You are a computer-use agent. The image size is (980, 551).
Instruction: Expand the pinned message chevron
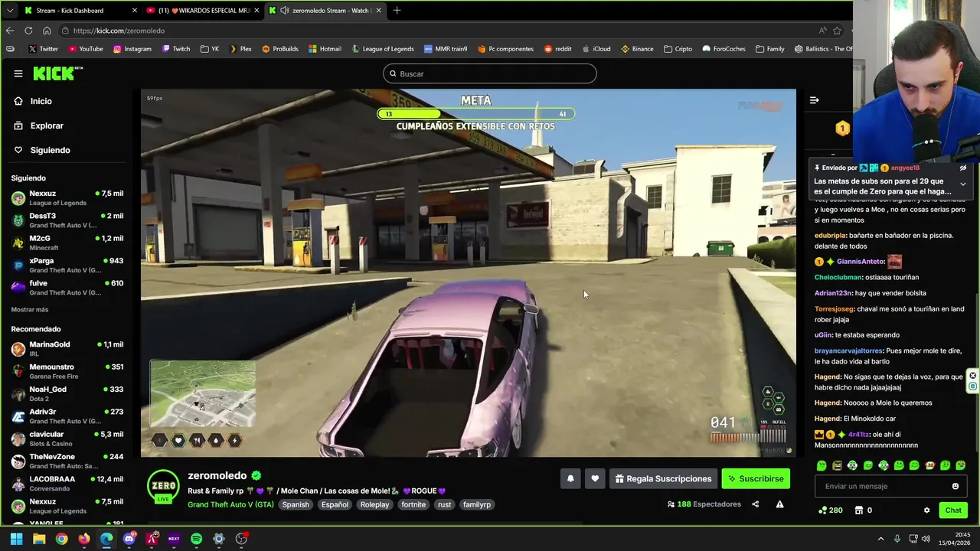(x=962, y=184)
